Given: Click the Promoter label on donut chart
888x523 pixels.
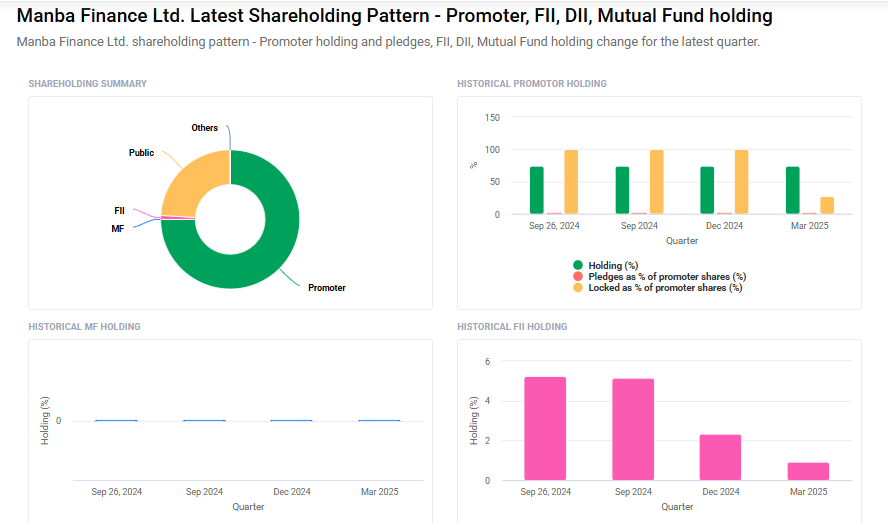Looking at the screenshot, I should point(327,288).
